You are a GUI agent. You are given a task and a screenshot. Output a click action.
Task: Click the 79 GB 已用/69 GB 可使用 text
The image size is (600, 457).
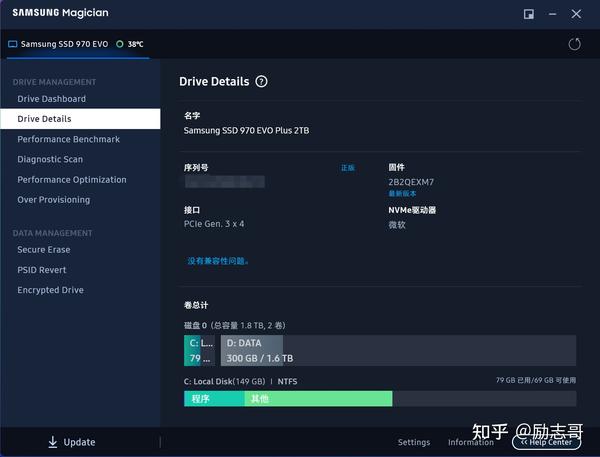(536, 380)
